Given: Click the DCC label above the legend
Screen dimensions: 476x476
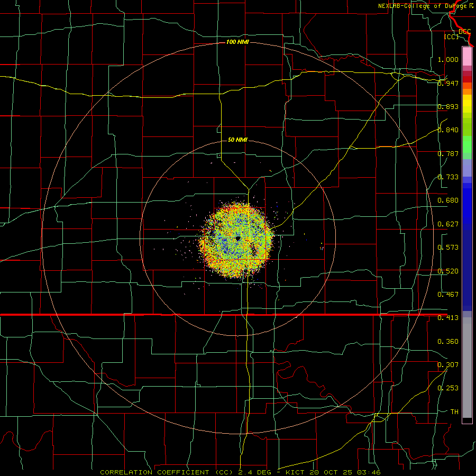Looking at the screenshot, I should point(464,32).
